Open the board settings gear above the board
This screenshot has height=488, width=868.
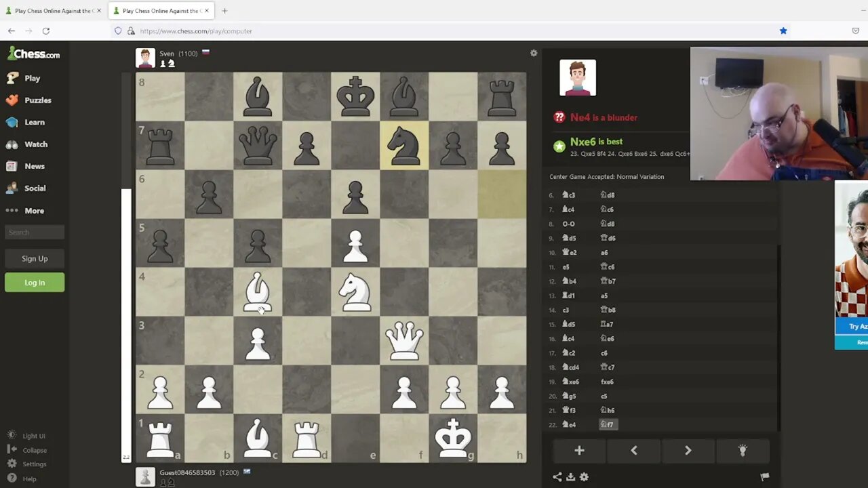click(534, 53)
